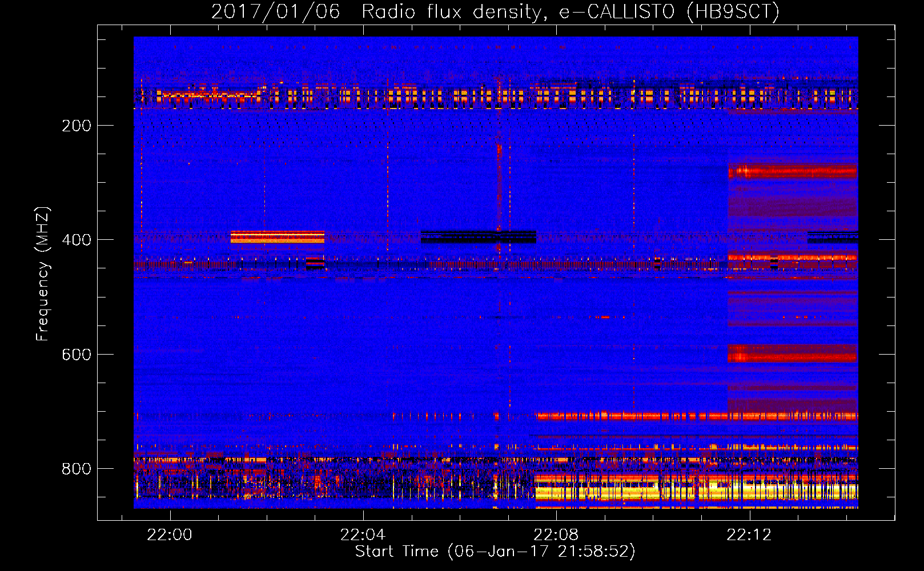
Task: Click the 'Frequency (MHZ)' axis label
Action: click(x=42, y=274)
